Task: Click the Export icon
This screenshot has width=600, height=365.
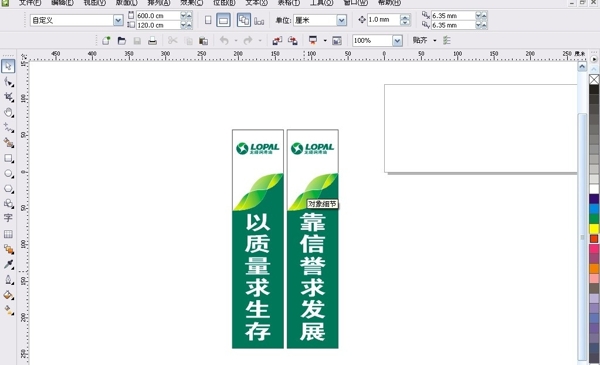Action: pos(293,41)
